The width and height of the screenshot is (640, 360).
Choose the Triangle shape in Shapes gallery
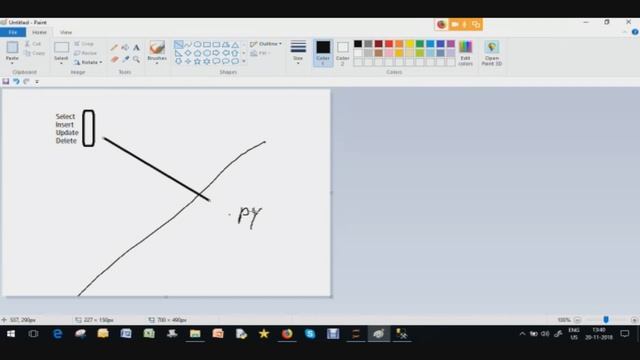235,44
